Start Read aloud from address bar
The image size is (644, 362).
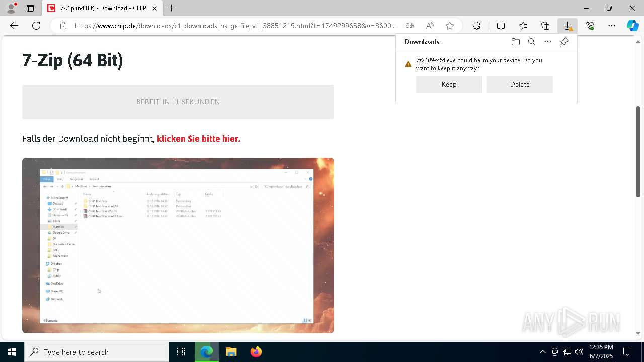(x=430, y=26)
